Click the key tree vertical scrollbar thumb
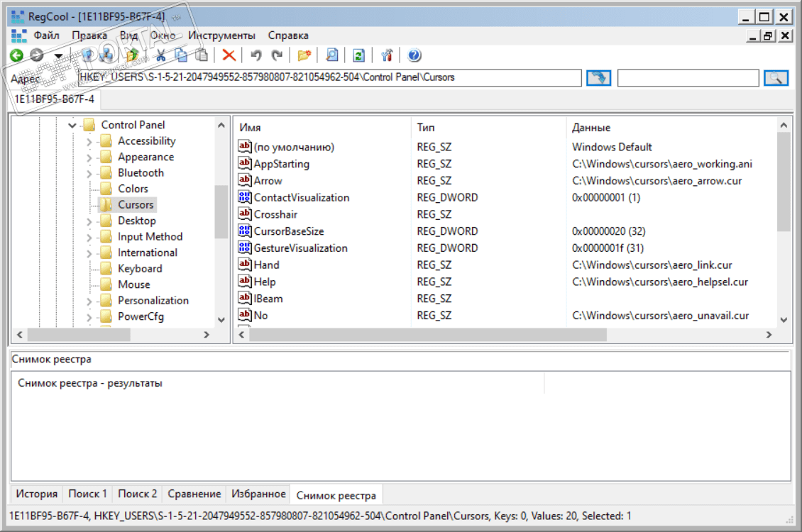802x532 pixels. click(221, 211)
